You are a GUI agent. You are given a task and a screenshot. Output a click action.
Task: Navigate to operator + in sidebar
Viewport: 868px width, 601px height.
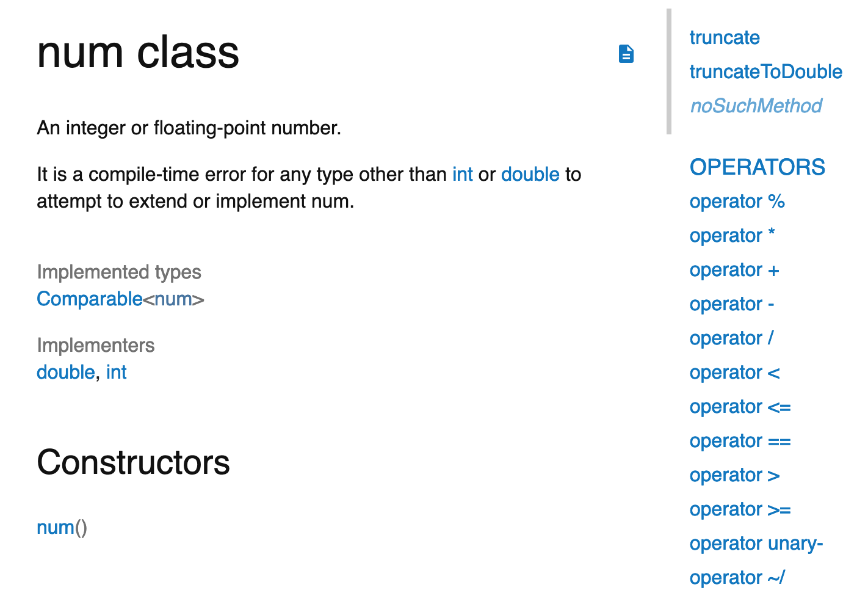[x=734, y=270]
